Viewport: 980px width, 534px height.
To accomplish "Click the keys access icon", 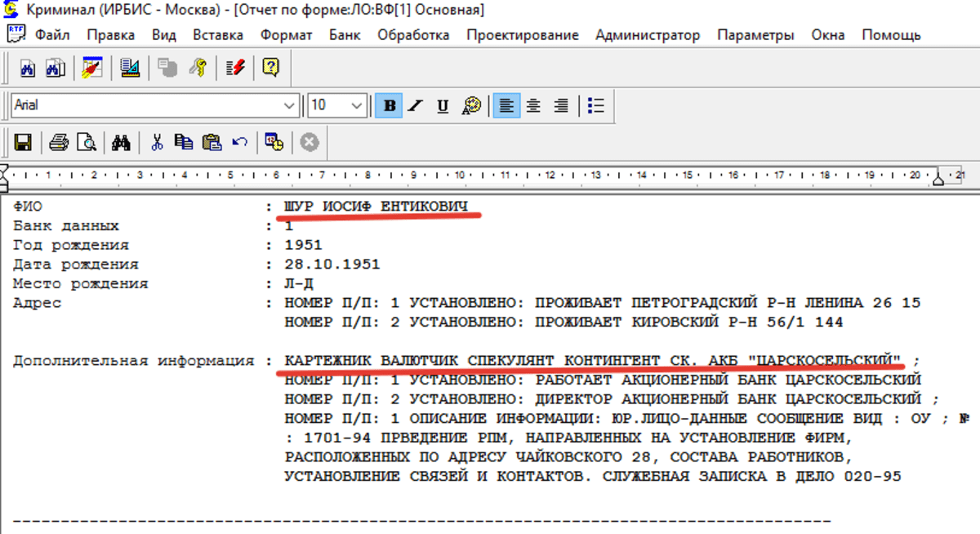I will [197, 69].
